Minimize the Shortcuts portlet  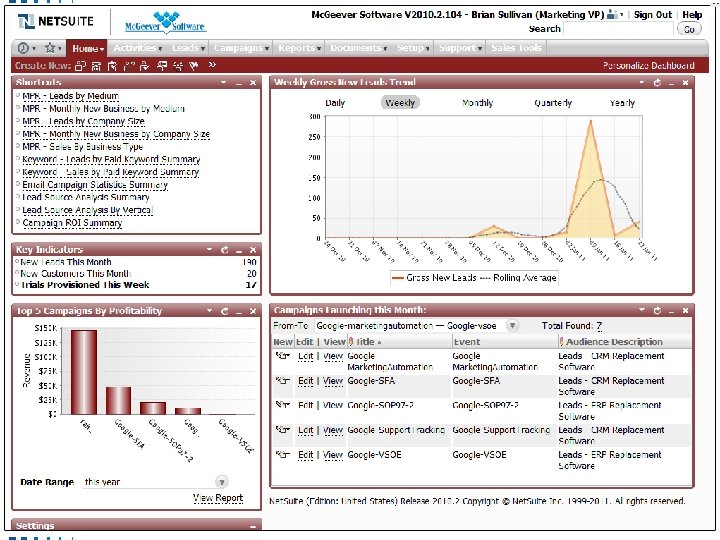[239, 84]
